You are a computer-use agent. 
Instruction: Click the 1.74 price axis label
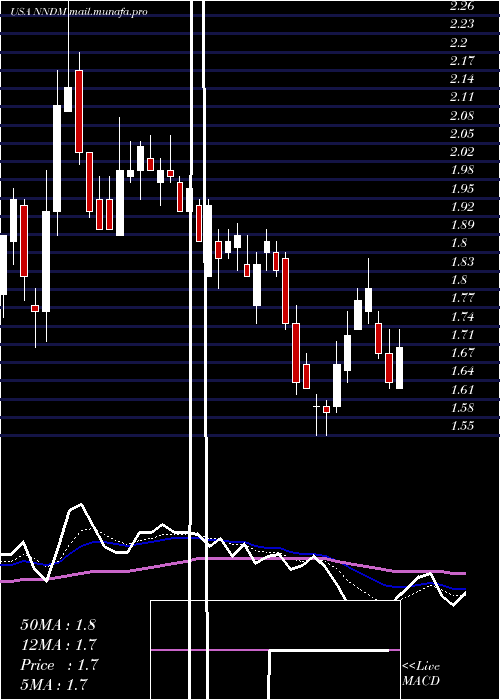pyautogui.click(x=462, y=317)
